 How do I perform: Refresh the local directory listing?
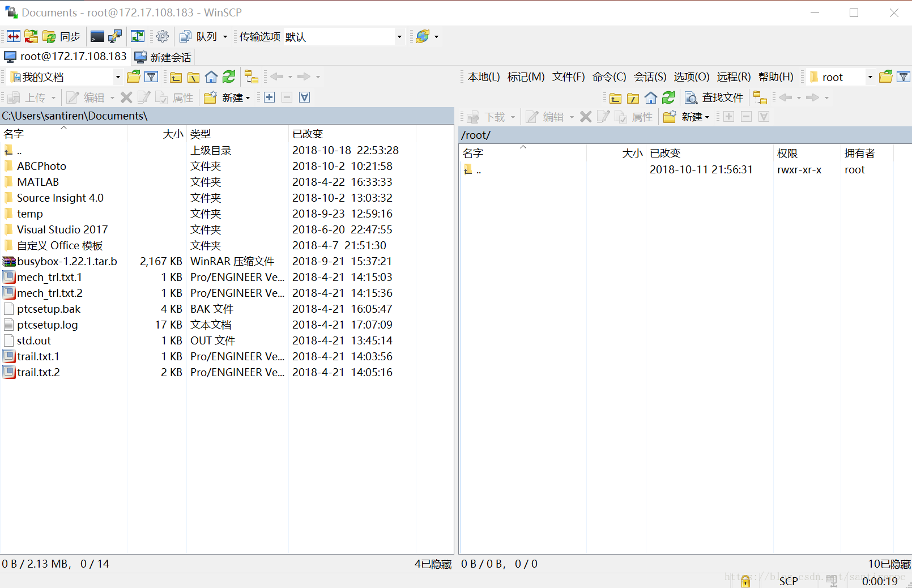click(x=228, y=76)
